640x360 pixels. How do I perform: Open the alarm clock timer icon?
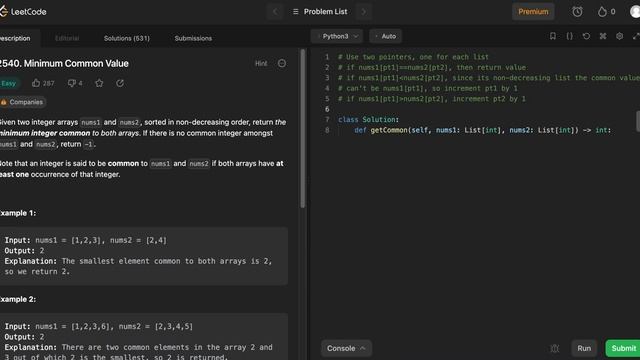[x=577, y=11]
